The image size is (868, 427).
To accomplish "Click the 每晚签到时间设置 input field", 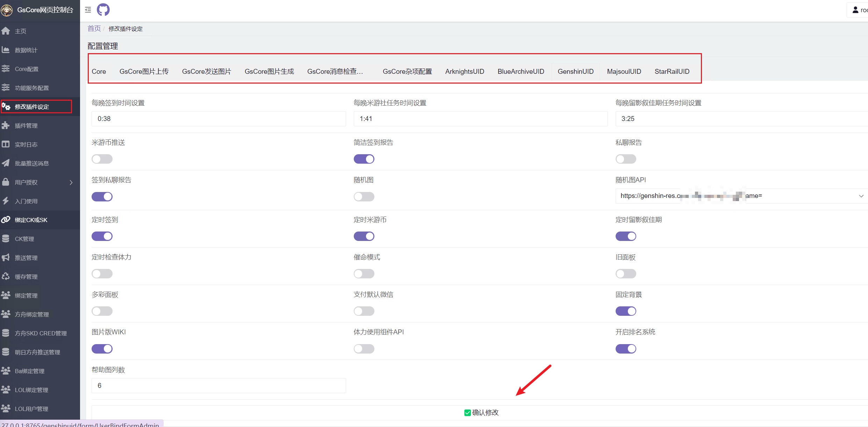I will [219, 119].
